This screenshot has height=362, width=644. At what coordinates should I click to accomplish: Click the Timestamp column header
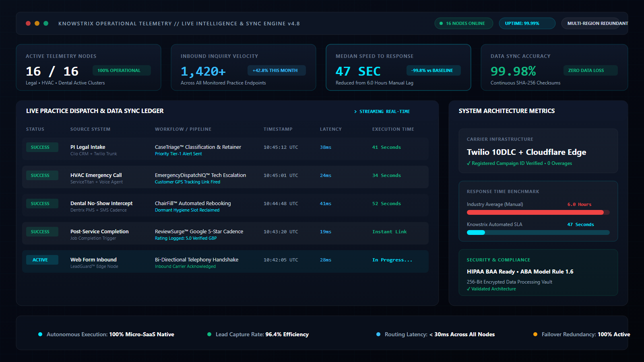[278, 129]
